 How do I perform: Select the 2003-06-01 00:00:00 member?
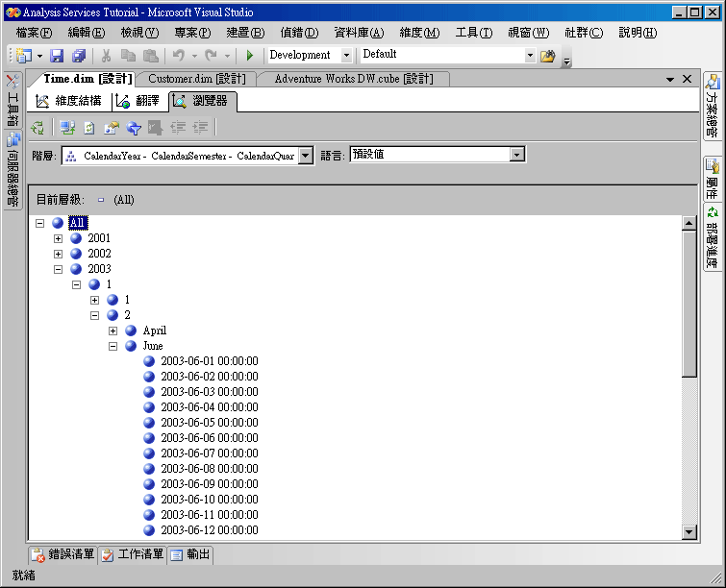point(210,361)
